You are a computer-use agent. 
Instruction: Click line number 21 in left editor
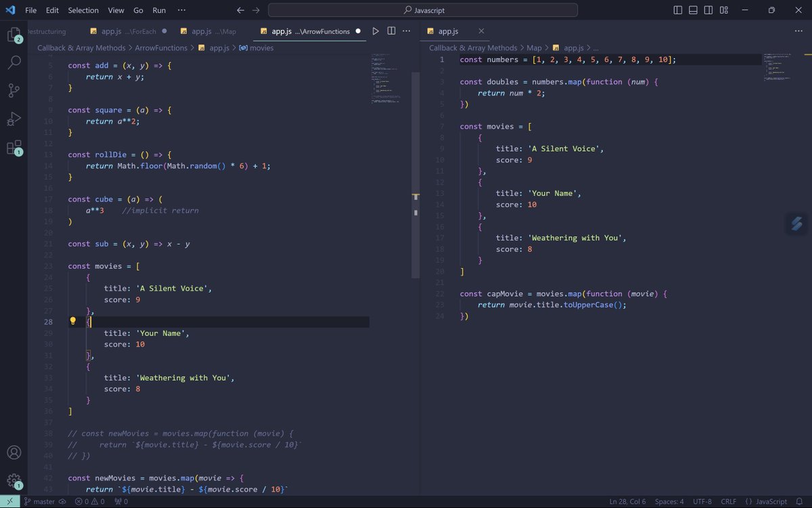tap(48, 244)
